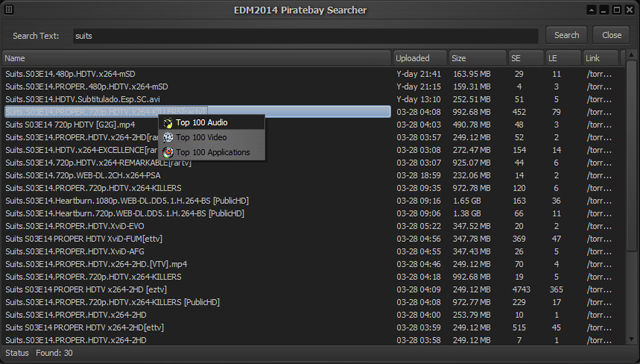
Task: Click the results list scrollbar thumb
Action: click(631, 155)
